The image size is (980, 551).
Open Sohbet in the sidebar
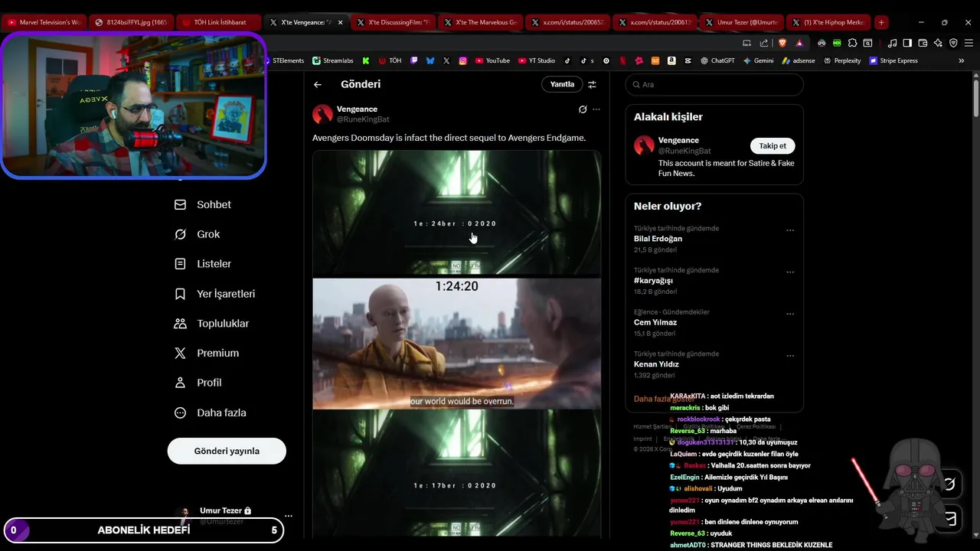(204, 204)
